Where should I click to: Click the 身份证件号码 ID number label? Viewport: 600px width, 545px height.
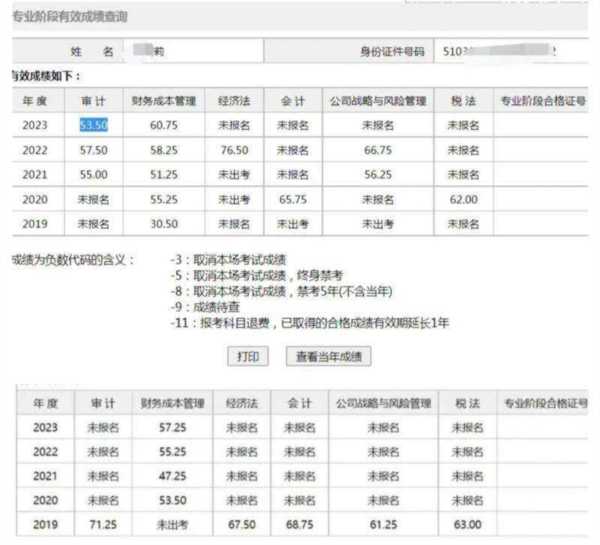[392, 51]
